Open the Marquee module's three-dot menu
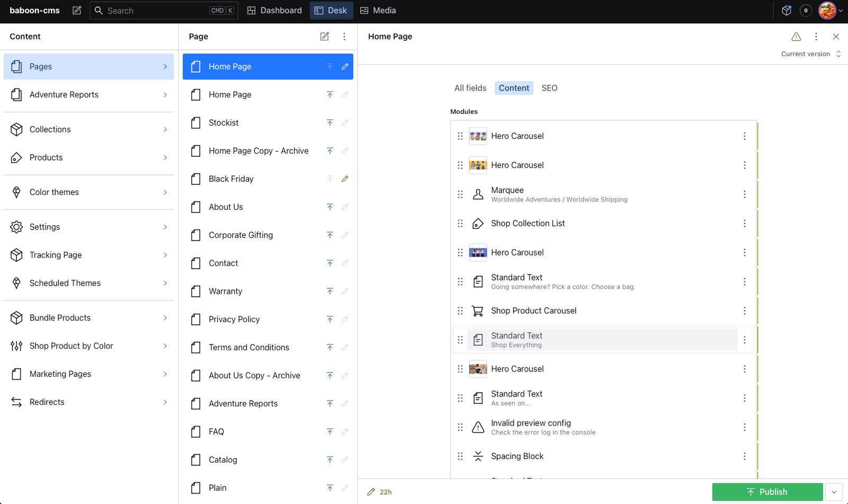The height and width of the screenshot is (504, 848). (744, 194)
